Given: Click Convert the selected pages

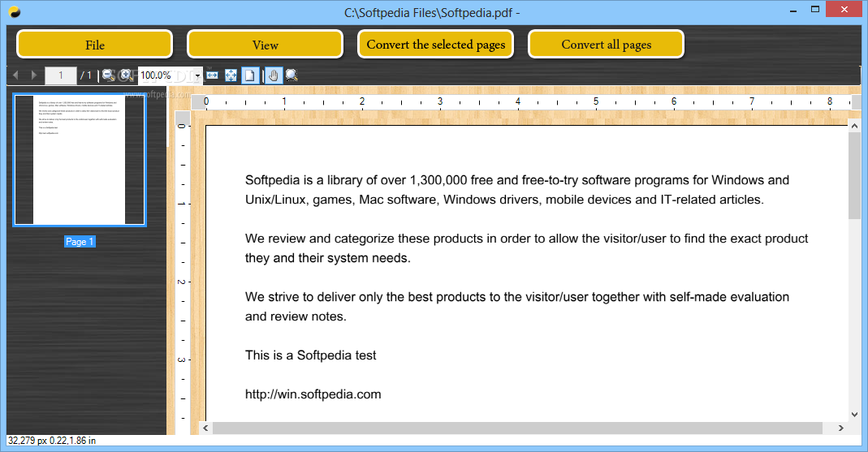Looking at the screenshot, I should (436, 45).
